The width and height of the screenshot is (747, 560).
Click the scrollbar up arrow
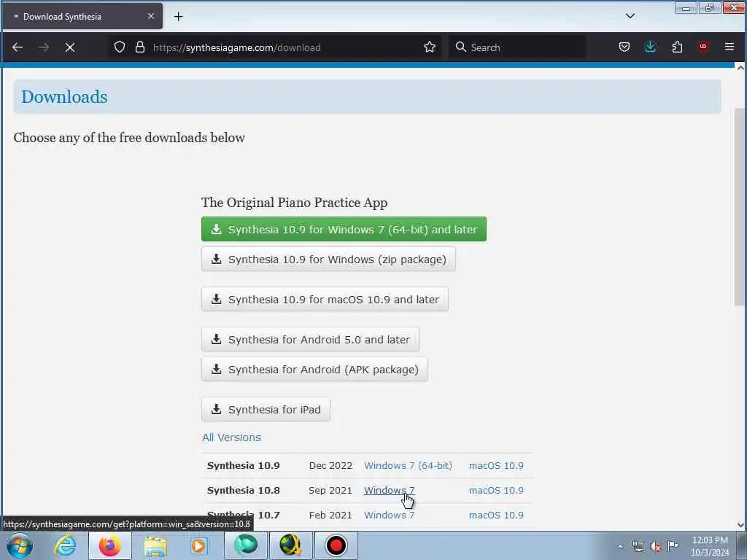pyautogui.click(x=740, y=68)
